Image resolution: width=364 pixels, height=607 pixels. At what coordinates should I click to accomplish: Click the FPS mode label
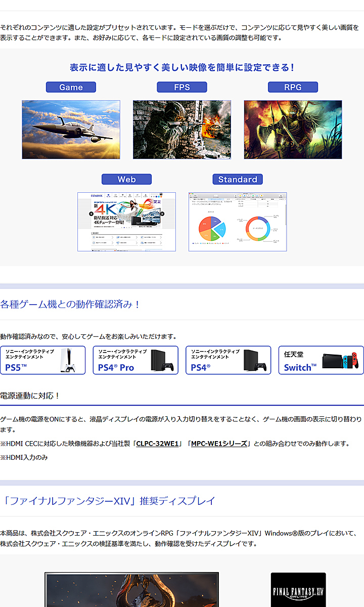[182, 87]
